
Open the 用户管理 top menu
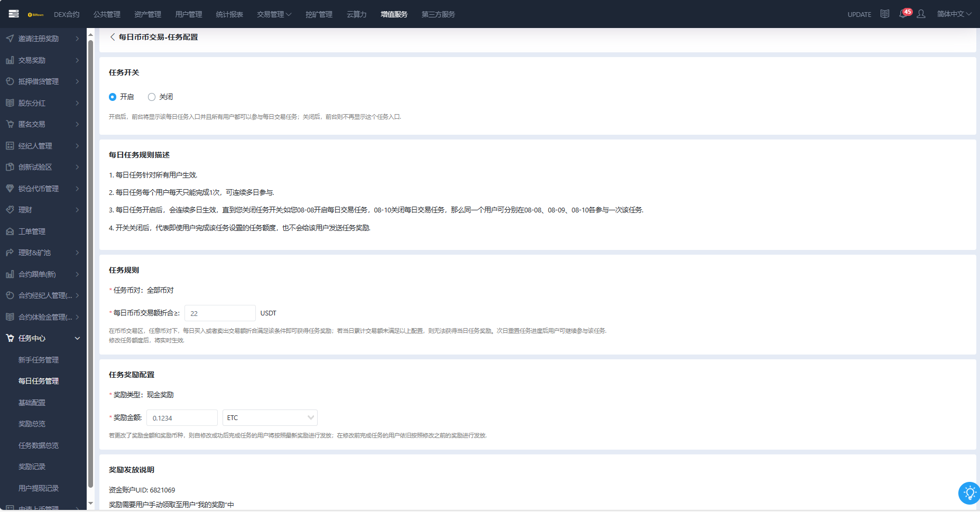coord(189,14)
